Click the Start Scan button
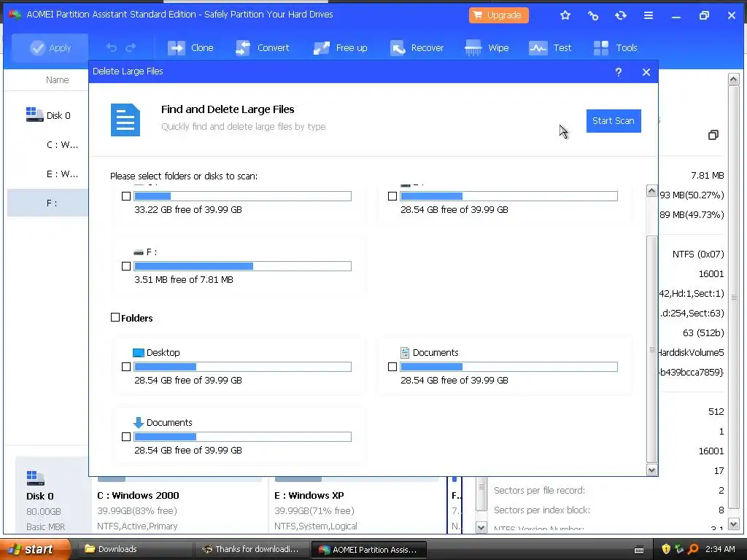The width and height of the screenshot is (747, 560). 613,121
